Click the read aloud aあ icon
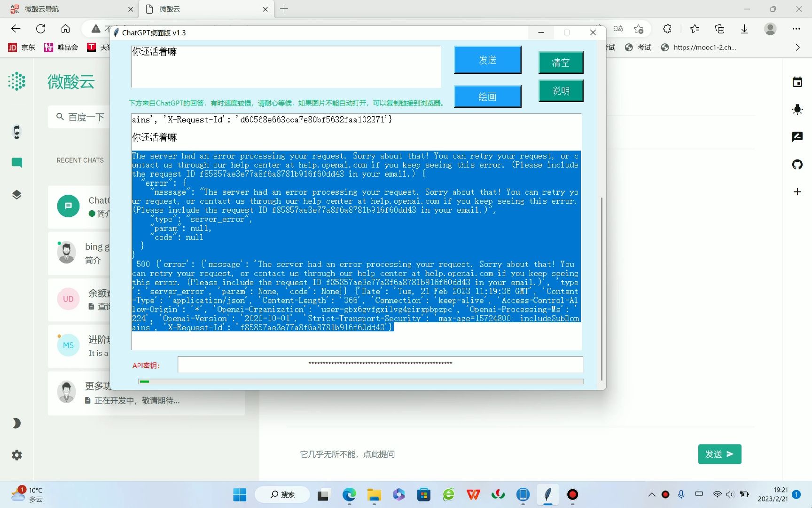 pos(618,29)
